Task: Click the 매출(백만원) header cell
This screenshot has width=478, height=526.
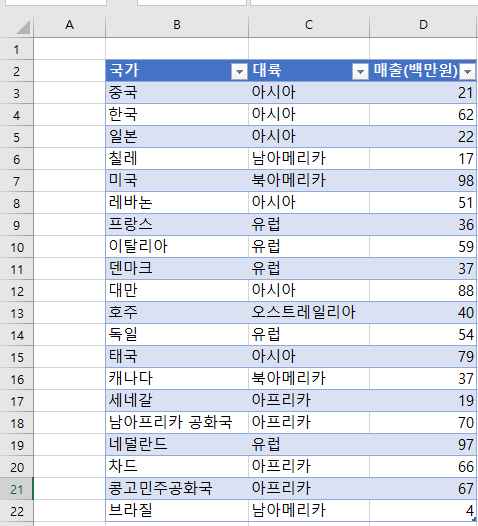Action: (423, 71)
